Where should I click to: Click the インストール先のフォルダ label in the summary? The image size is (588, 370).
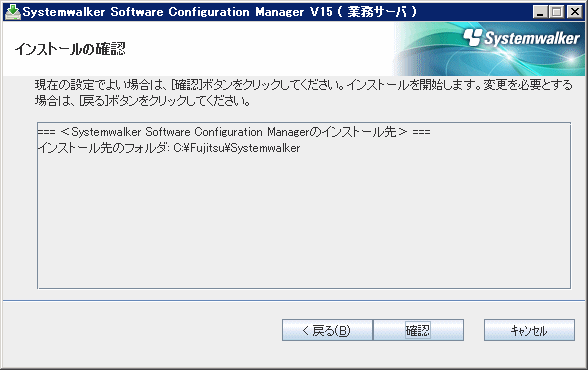(102, 148)
